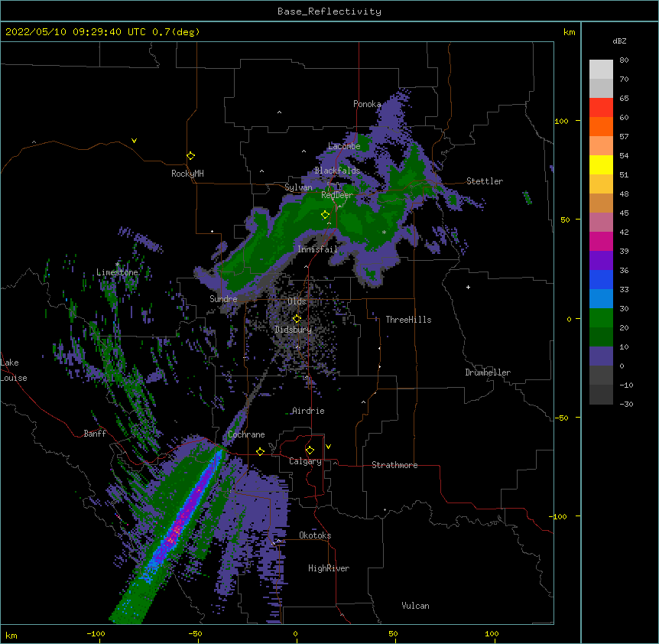Select the yellow diamond marker directly above Calgary label
The height and width of the screenshot is (644, 659).
[x=310, y=450]
